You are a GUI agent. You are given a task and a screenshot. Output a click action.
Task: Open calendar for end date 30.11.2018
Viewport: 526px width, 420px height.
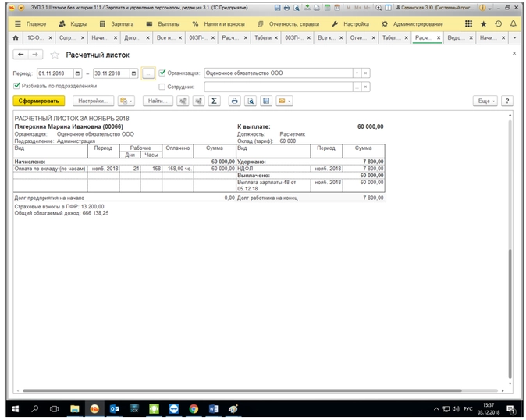click(x=134, y=73)
